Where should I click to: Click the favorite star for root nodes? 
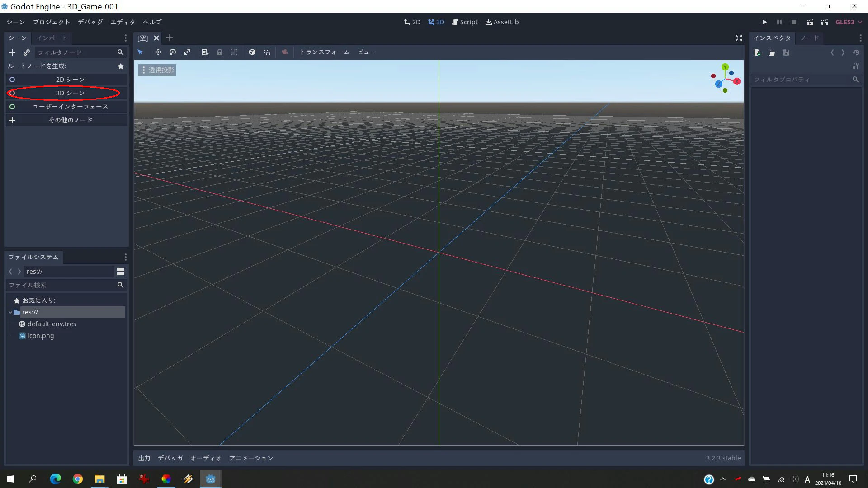pyautogui.click(x=121, y=66)
